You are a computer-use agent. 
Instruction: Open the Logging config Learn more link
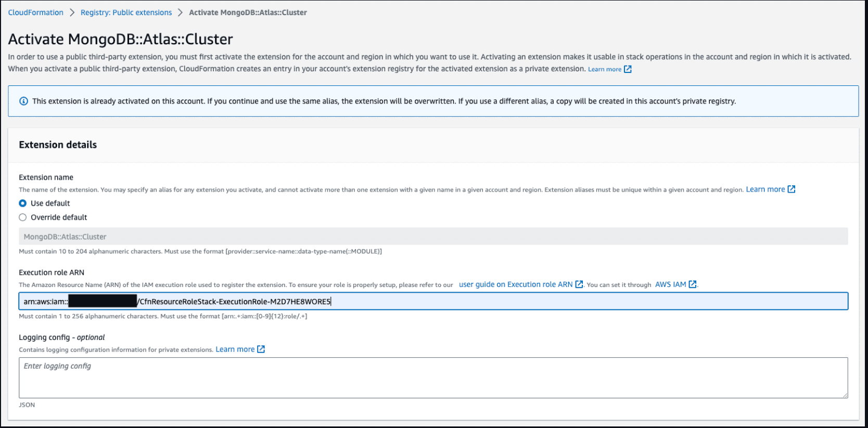[235, 349]
